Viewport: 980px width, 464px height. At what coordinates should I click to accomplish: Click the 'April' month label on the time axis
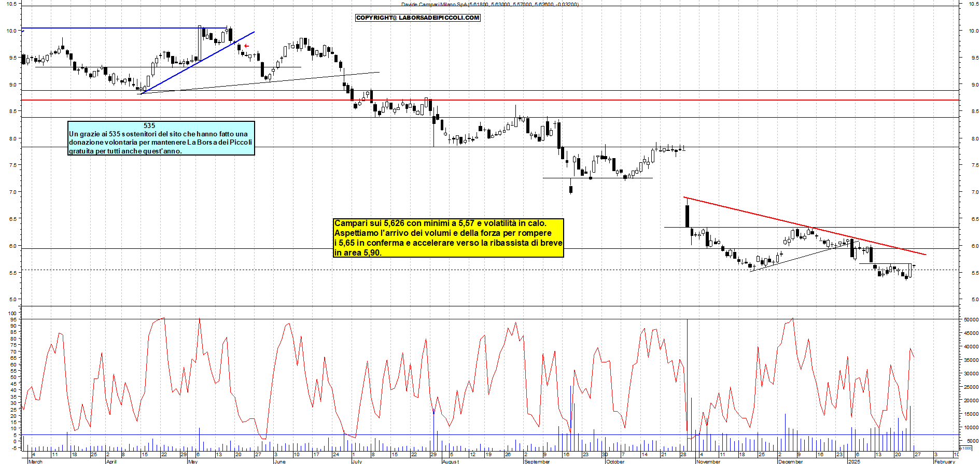[111, 461]
